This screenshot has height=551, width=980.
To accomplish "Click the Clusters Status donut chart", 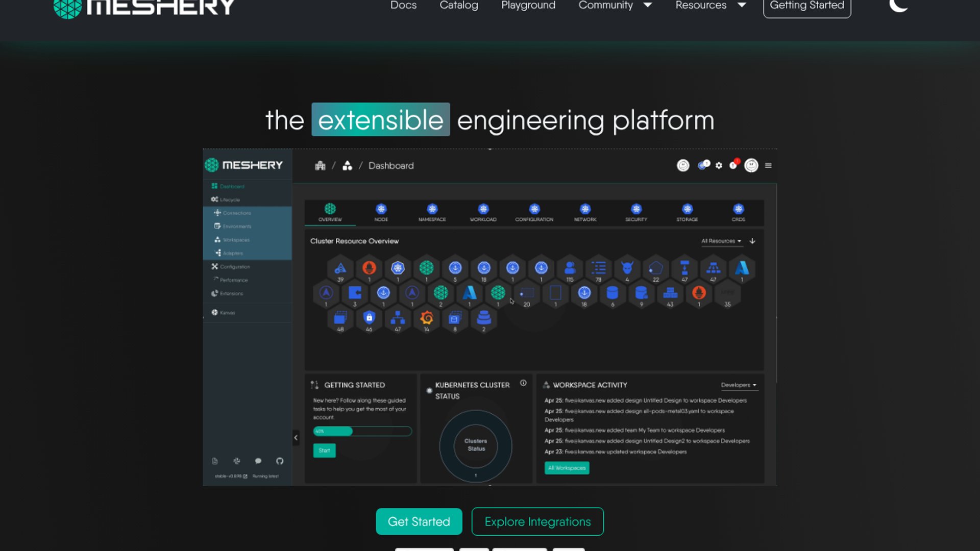I will (x=476, y=445).
